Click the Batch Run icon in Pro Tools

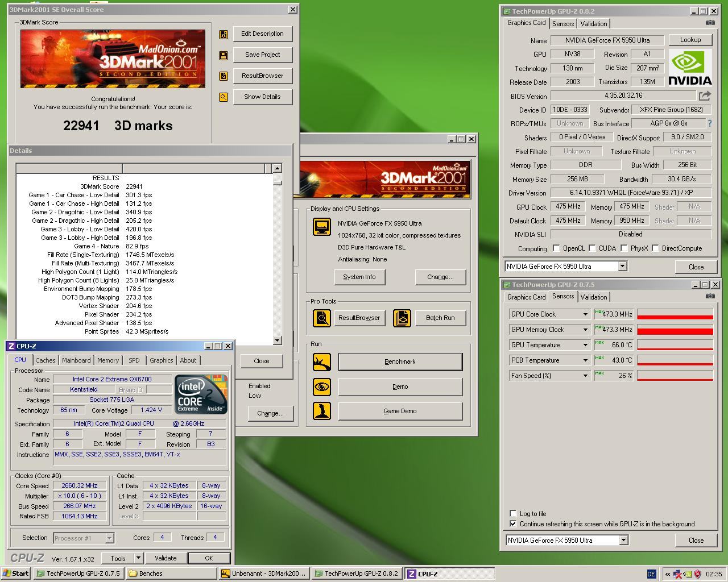click(402, 318)
